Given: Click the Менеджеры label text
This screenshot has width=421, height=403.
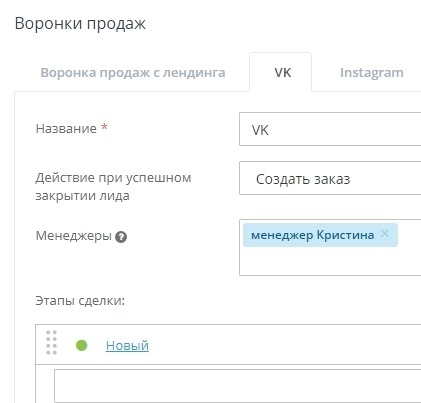Looking at the screenshot, I should [74, 236].
